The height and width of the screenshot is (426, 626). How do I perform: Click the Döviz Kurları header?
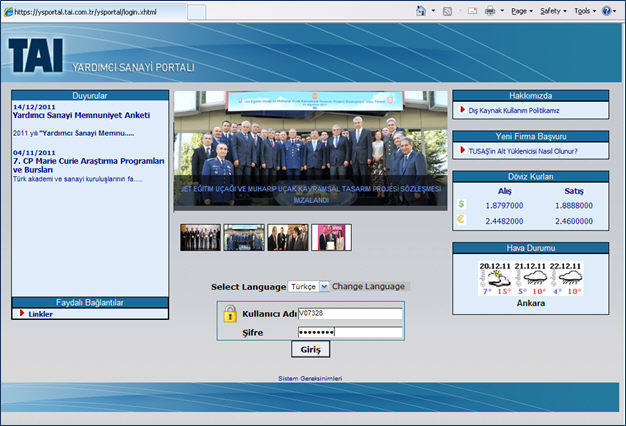(531, 176)
